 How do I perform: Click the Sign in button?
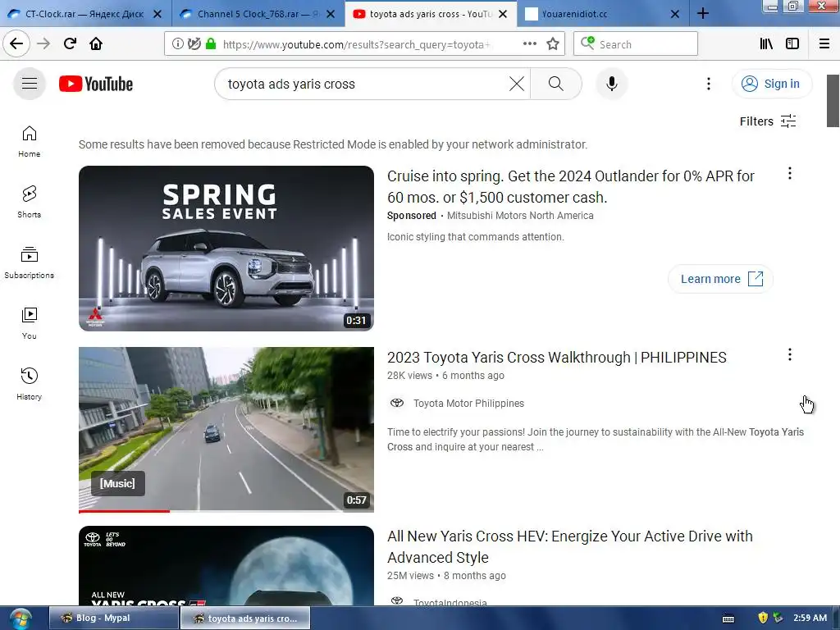(x=771, y=84)
